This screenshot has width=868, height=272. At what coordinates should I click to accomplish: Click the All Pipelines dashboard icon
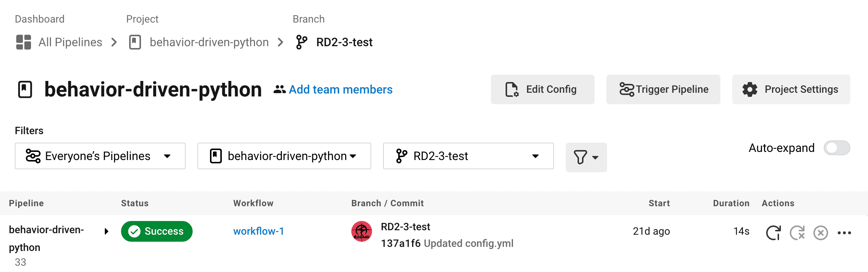pos(24,42)
